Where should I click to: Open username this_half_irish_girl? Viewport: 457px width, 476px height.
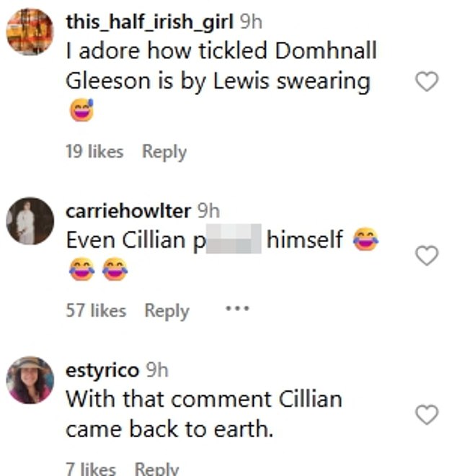tap(149, 22)
